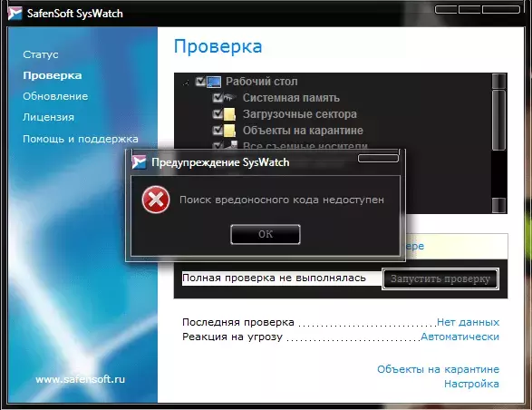
Task: Open the Объекты на карантине link at the bottom
Action: point(438,369)
